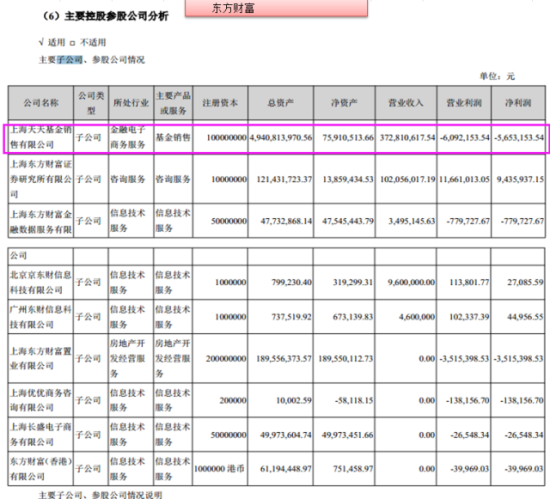Screen dimensions: 550x499
Task: Click the 净利润 column header
Action: pyautogui.click(x=518, y=103)
